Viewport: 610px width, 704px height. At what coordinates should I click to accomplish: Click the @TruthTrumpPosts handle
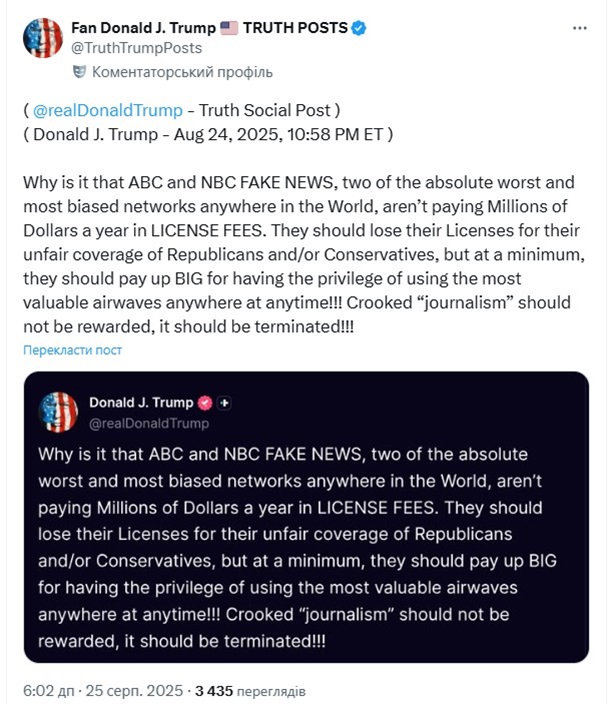coord(136,48)
